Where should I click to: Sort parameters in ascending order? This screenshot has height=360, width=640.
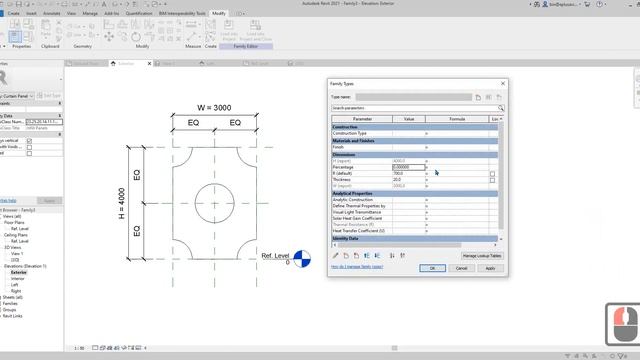coord(392,256)
